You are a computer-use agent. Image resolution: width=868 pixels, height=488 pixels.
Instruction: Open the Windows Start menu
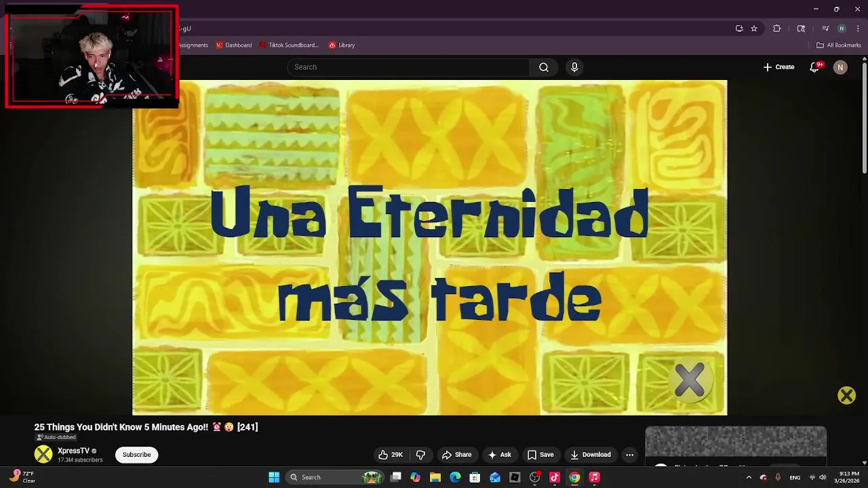(274, 477)
